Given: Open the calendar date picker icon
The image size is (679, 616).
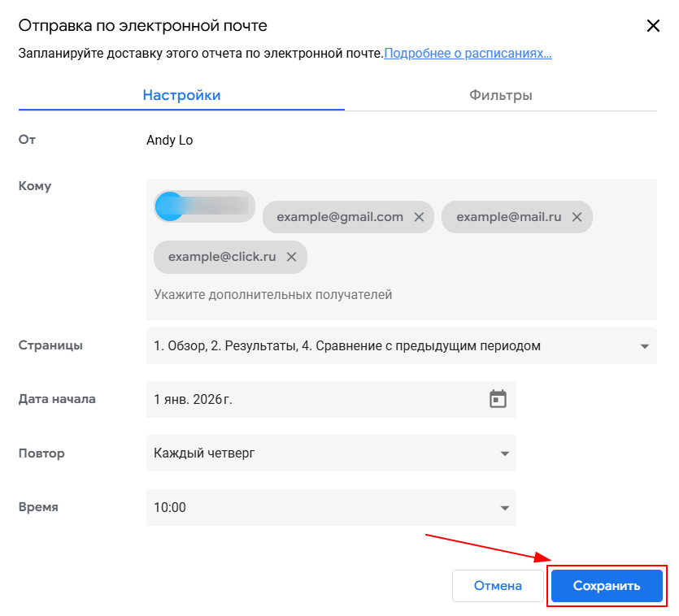Looking at the screenshot, I should coord(498,399).
